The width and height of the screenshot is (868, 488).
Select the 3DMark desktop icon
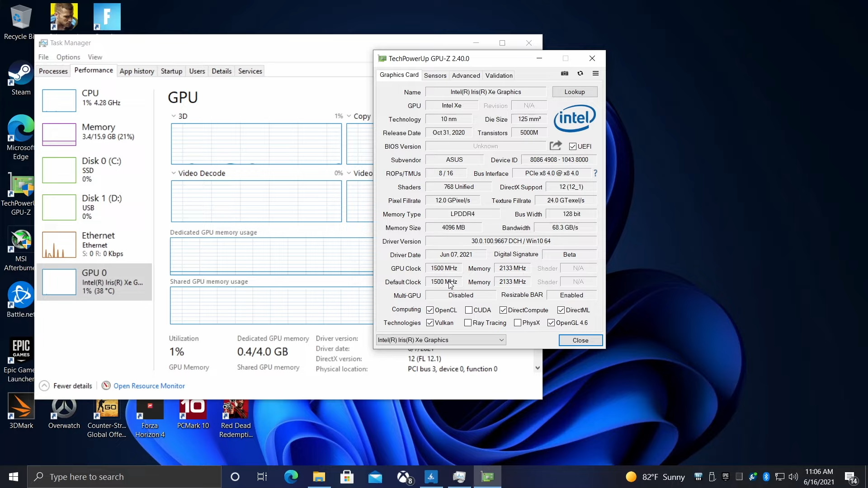(x=21, y=411)
